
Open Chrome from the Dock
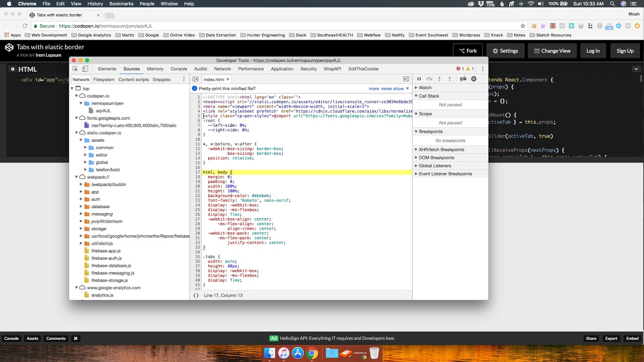(312, 353)
